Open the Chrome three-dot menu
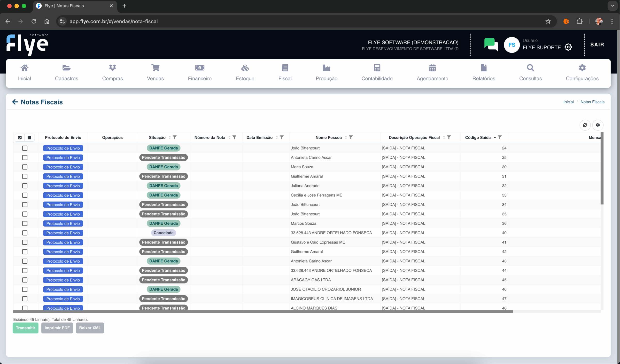Image resolution: width=620 pixels, height=364 pixels. coord(612,21)
